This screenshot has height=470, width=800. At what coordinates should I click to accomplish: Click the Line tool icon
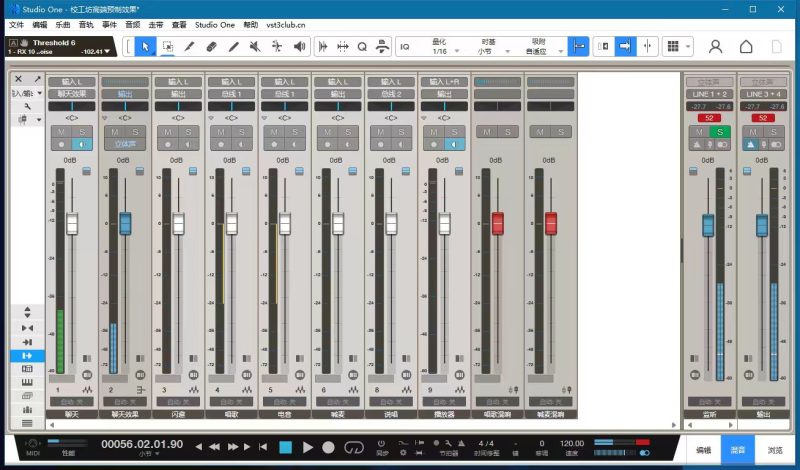click(233, 47)
